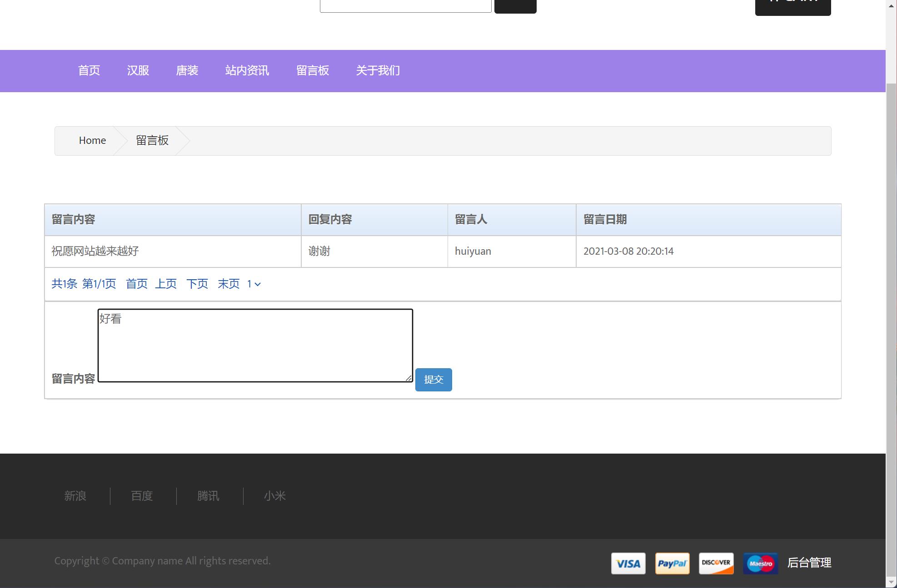Screen dimensions: 897x588
Task: Click the Maestro card icon
Action: tap(760, 563)
